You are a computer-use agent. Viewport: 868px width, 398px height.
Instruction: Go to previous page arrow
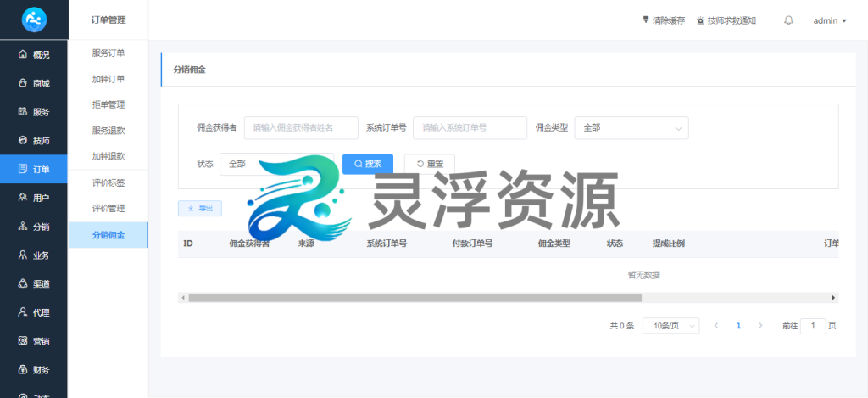point(716,326)
